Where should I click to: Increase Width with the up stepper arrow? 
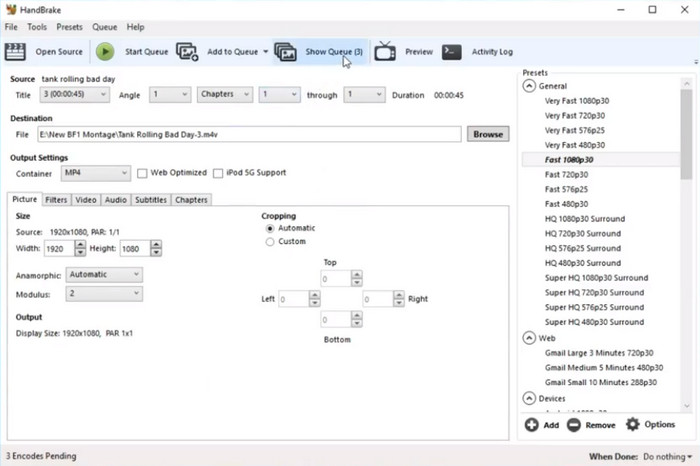coord(80,245)
